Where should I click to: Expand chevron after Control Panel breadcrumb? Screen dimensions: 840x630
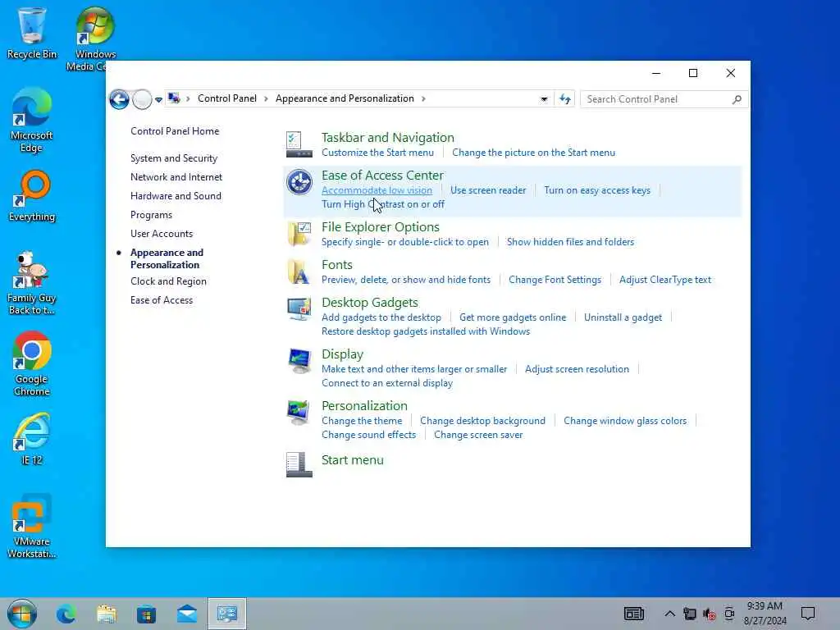point(266,98)
